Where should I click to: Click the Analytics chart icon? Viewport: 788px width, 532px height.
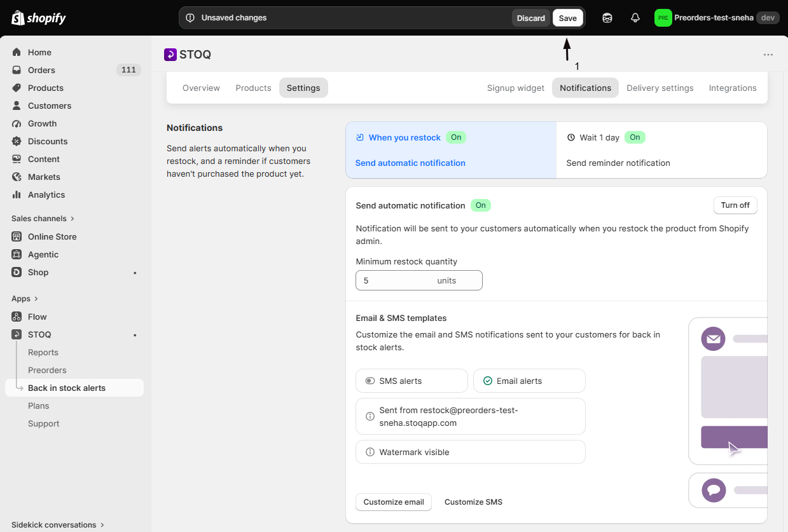point(17,194)
